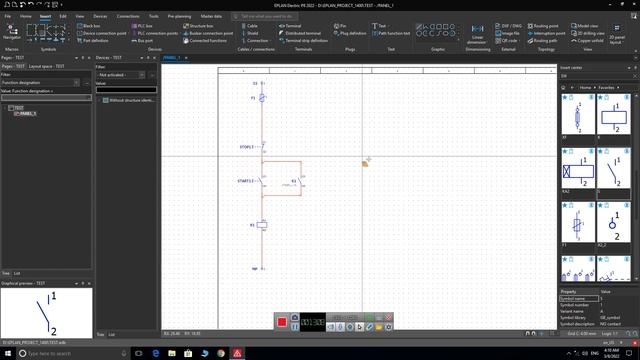
Task: Insert Path function text
Action: 391,33
